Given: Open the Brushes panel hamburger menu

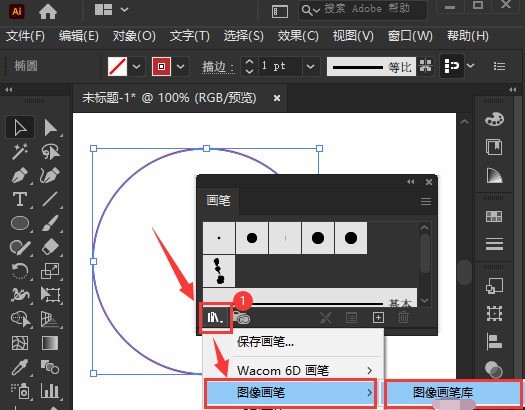Looking at the screenshot, I should tap(426, 201).
